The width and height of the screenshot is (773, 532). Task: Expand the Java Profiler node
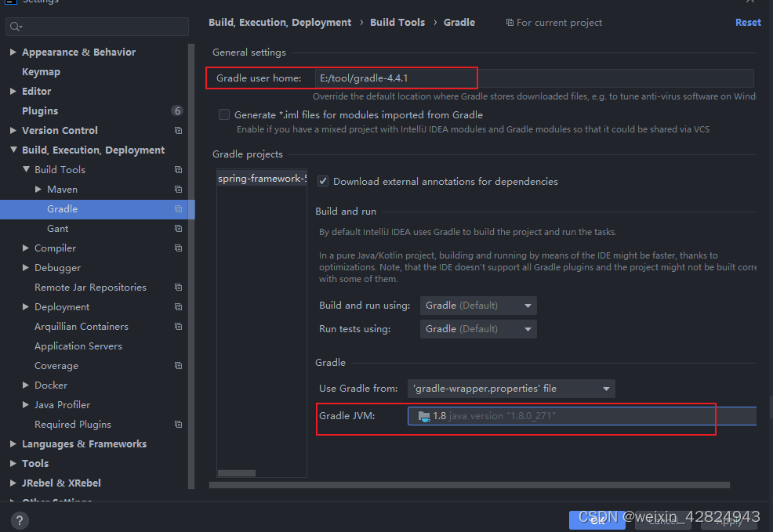coord(26,405)
